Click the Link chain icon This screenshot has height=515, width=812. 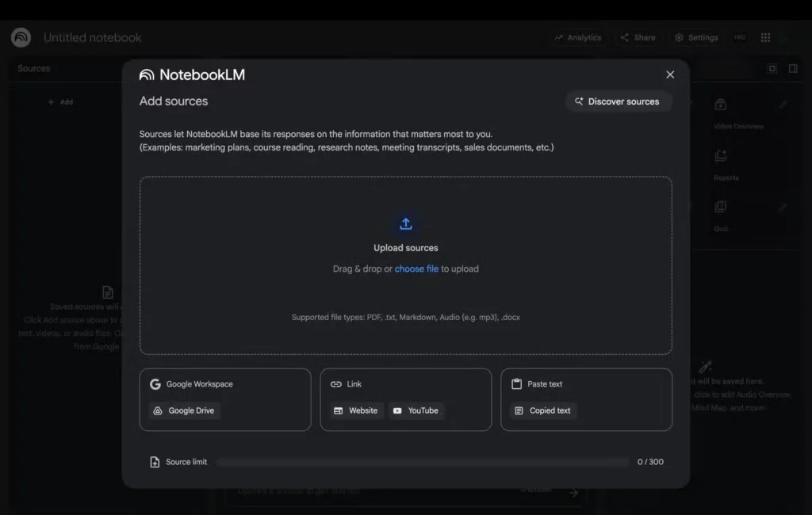(336, 384)
